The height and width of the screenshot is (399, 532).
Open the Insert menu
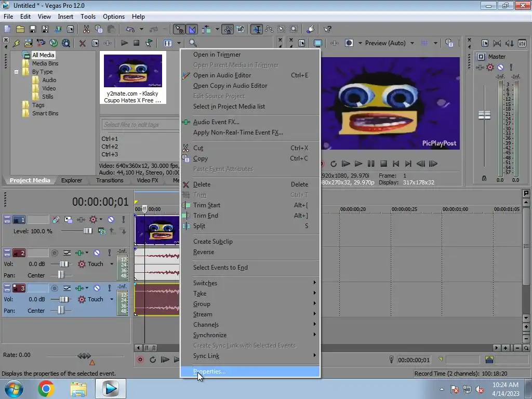(x=65, y=16)
